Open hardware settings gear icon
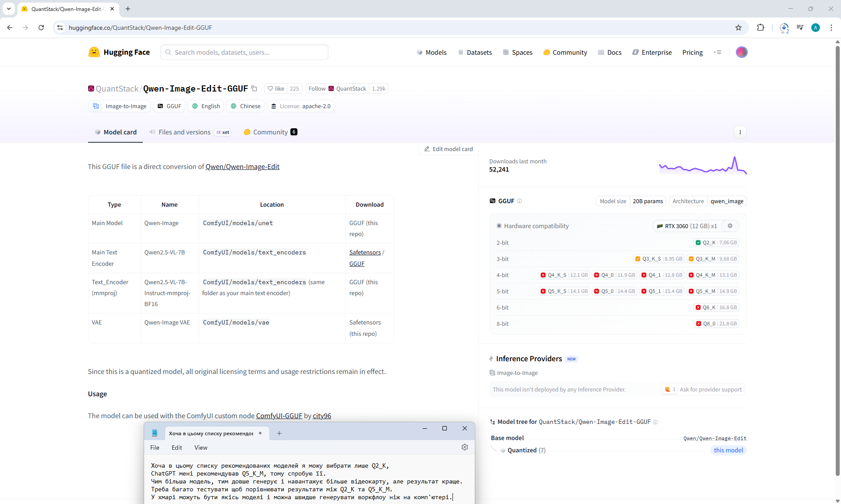This screenshot has height=504, width=841. click(730, 226)
